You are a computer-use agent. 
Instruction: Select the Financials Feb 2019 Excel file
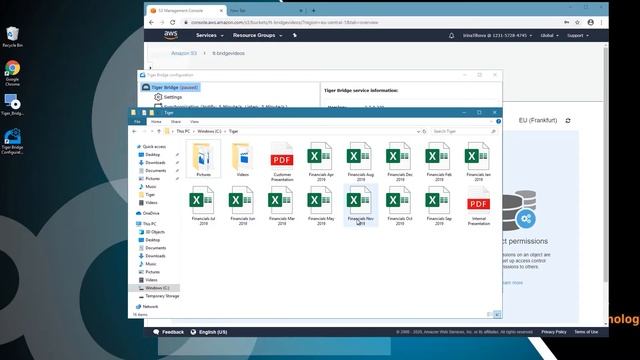439,161
